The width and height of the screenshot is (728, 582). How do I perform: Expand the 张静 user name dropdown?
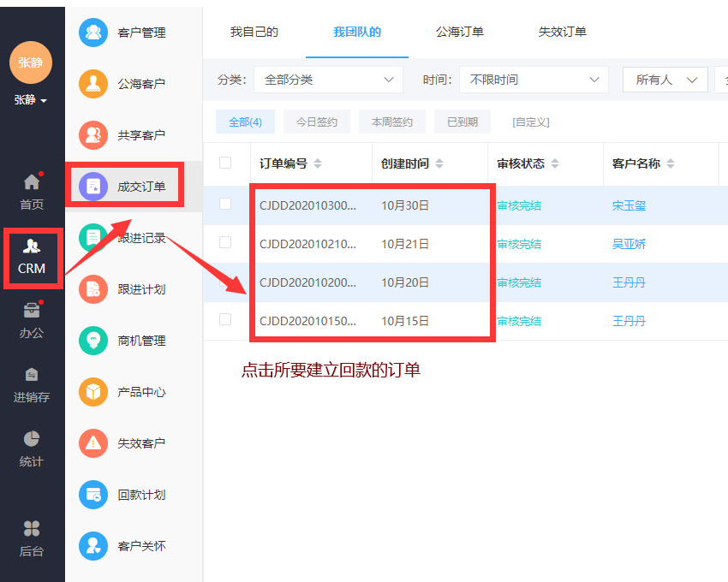tap(31, 100)
